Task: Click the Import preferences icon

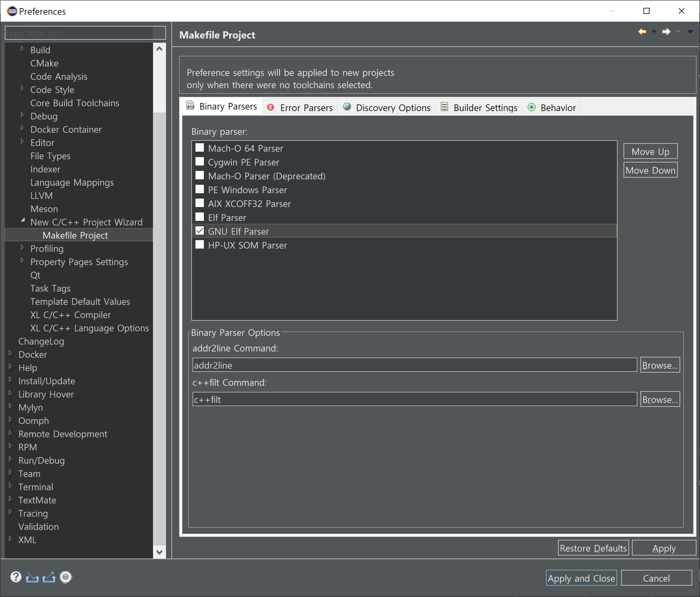Action: (32, 577)
